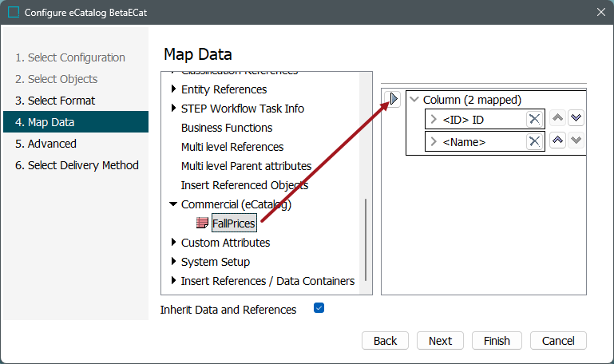
Task: Go to the Select Format step
Action: tap(55, 101)
